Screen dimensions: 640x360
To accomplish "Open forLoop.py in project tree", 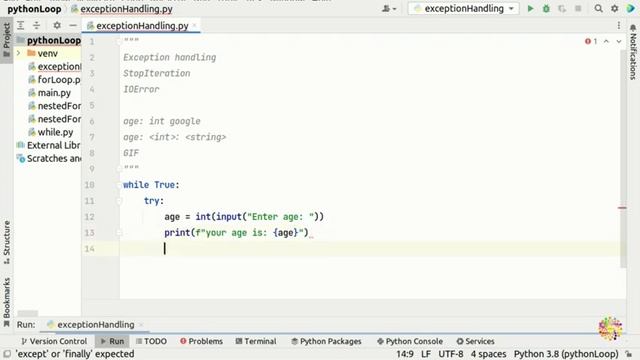I will point(55,80).
